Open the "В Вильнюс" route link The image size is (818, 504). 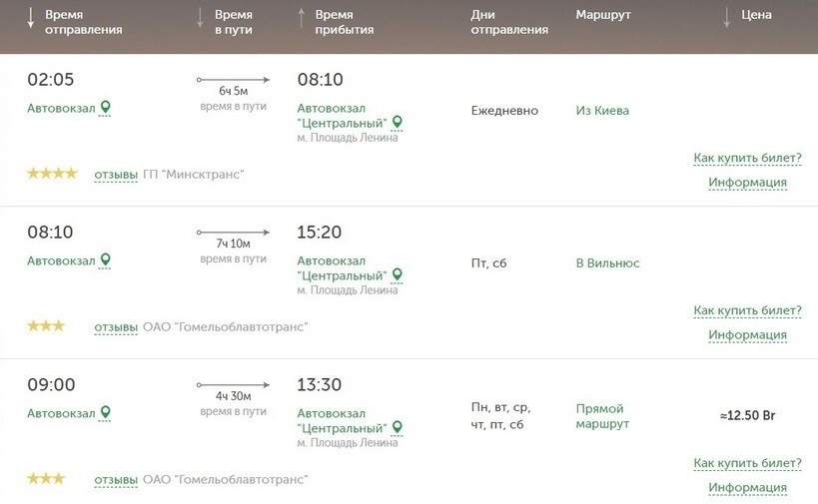607,263
